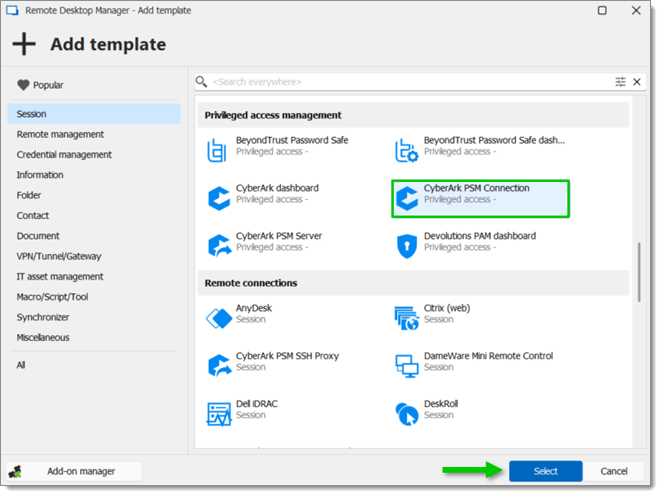Image resolution: width=661 pixels, height=496 pixels.
Task: Click the Remote Desktop Manager title icon
Action: coord(12,11)
